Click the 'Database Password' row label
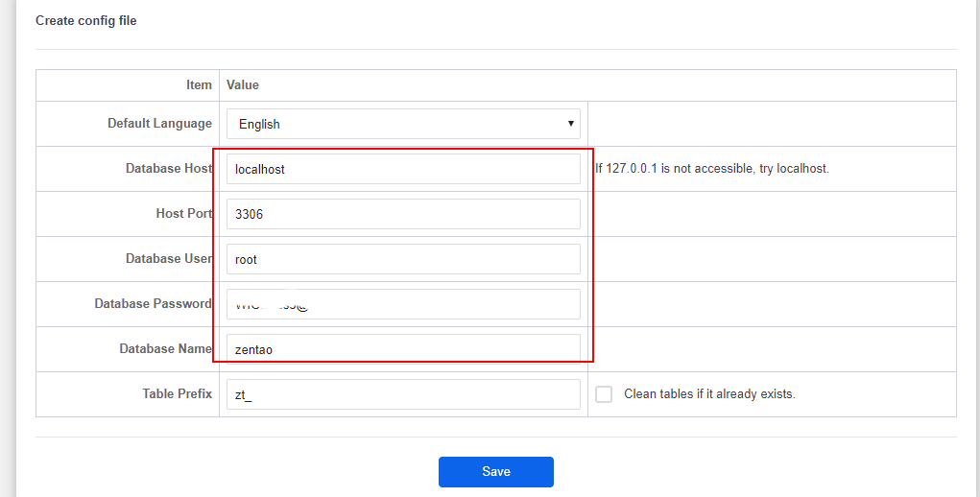The width and height of the screenshot is (980, 497). coord(153,304)
